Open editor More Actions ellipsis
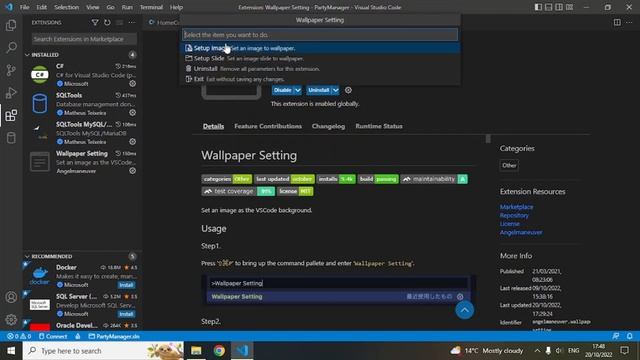The width and height of the screenshot is (640, 360). [629, 22]
